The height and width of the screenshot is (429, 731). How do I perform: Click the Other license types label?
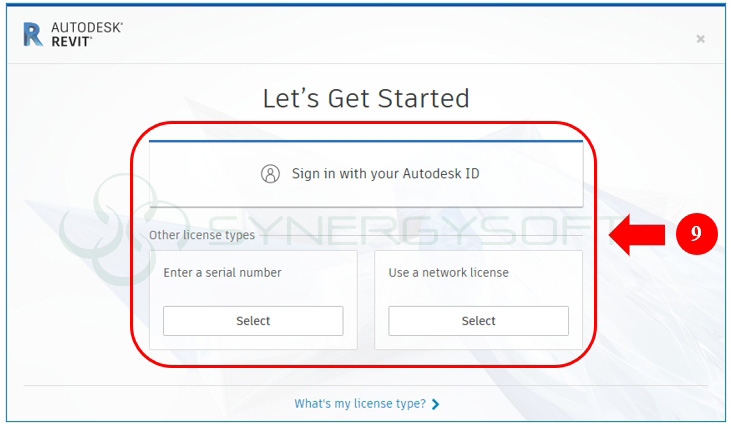(x=201, y=235)
